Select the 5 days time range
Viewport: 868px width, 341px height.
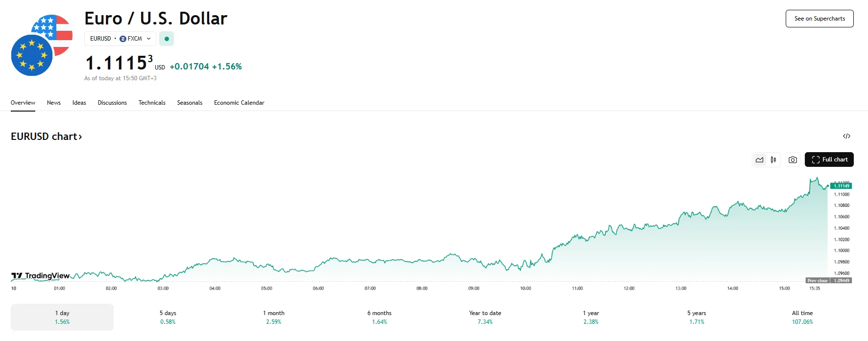pos(168,317)
